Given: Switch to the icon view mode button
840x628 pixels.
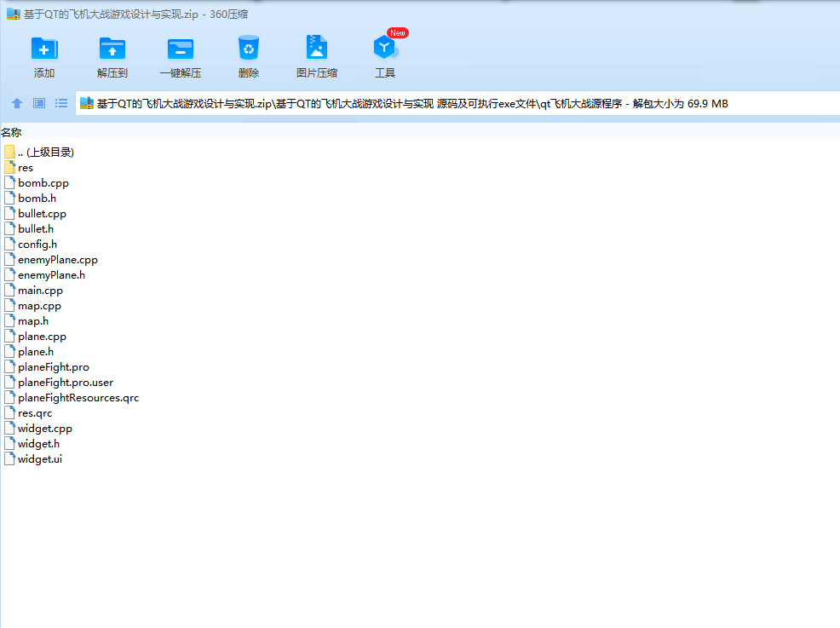Looking at the screenshot, I should click(x=39, y=103).
